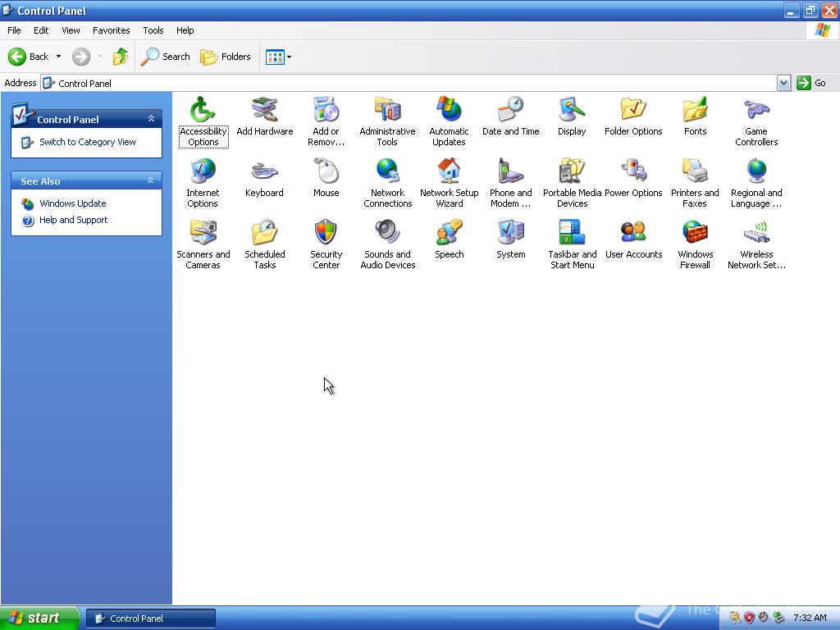This screenshot has width=840, height=630.
Task: Open Folder Options icon
Action: 633,116
